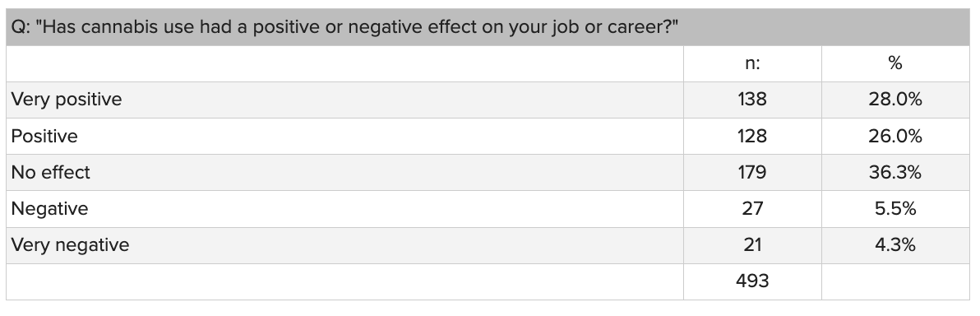Screen dimensions: 980x316
Task: Select the 'Negative' row label
Action: point(49,208)
